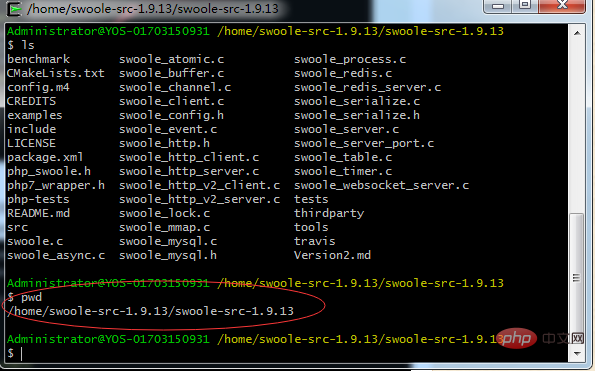Screen dimensions: 595x371
Task: Click 'swoole_channel.c' in the listing
Action: [175, 87]
